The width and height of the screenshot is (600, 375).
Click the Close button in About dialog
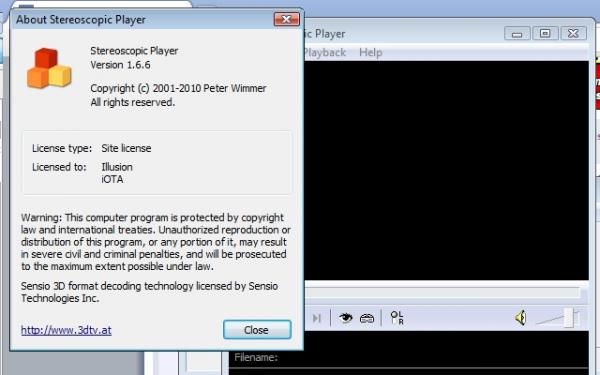pyautogui.click(x=257, y=330)
